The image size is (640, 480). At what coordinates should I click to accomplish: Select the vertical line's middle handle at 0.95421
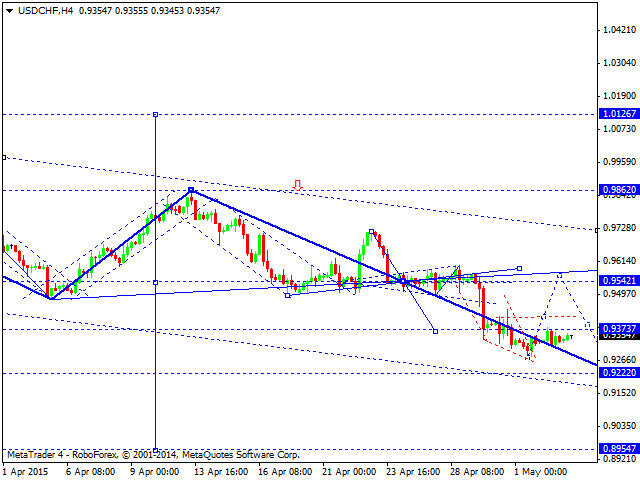[156, 282]
